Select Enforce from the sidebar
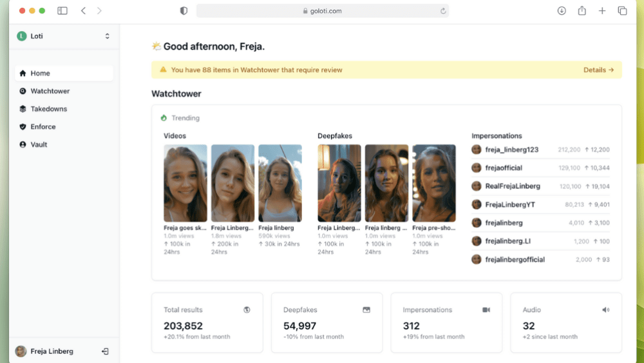 43,127
